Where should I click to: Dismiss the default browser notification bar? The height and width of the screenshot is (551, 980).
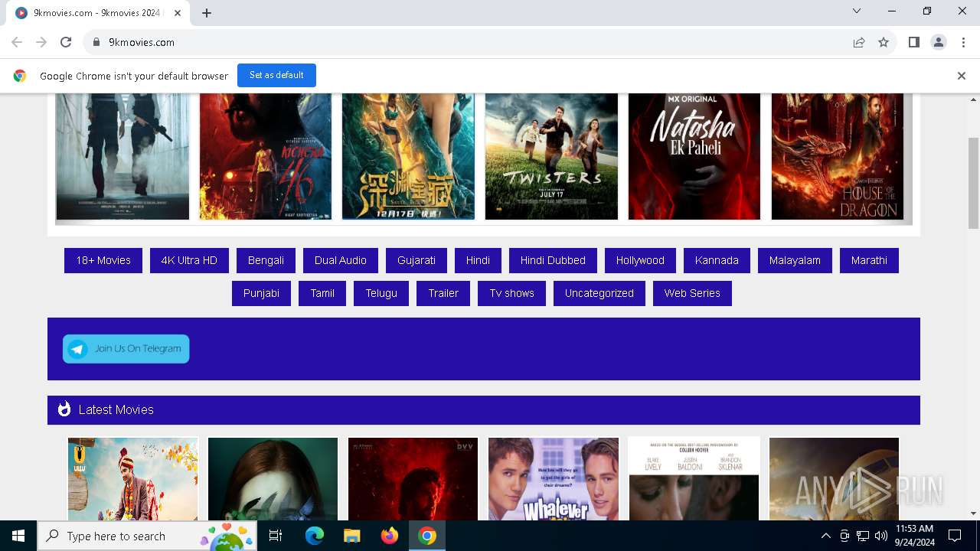[x=961, y=76]
